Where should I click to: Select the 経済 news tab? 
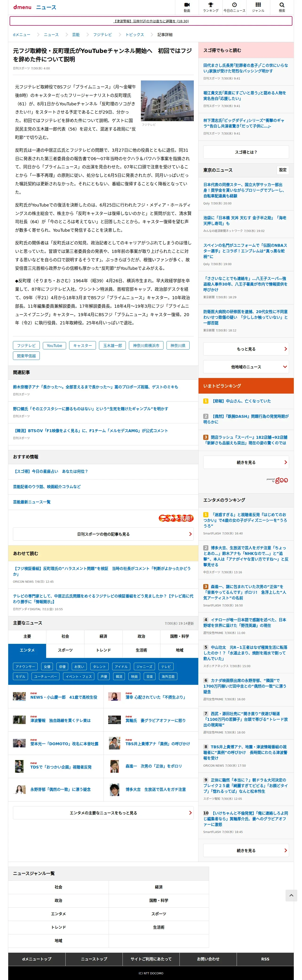(x=103, y=637)
